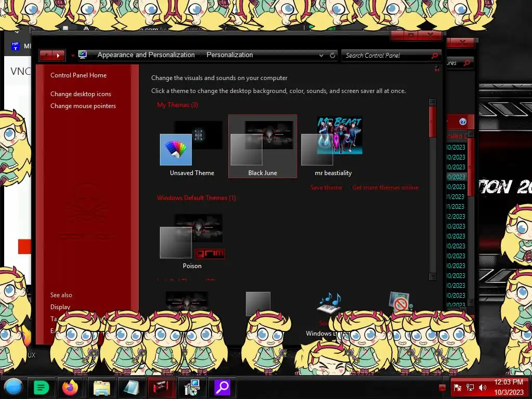This screenshot has height=399, width=532.
Task: Select the Black June theme
Action: pyautogui.click(x=262, y=146)
